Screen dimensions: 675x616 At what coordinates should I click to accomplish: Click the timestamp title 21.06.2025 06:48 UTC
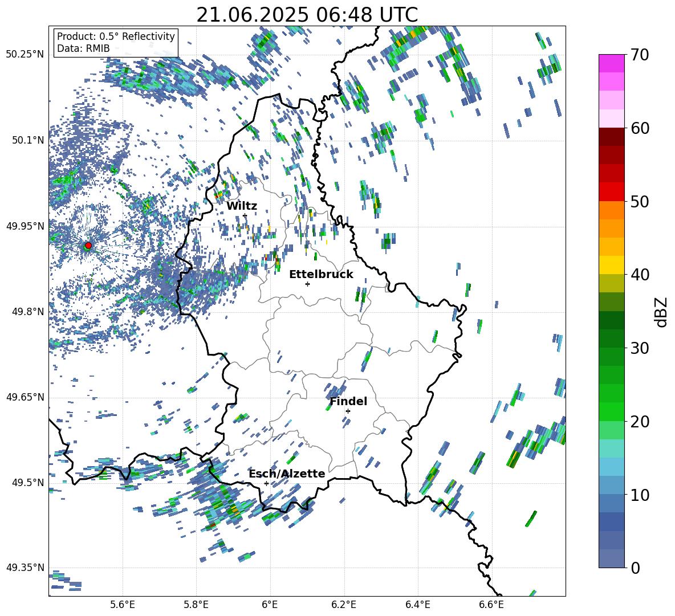coord(307,15)
